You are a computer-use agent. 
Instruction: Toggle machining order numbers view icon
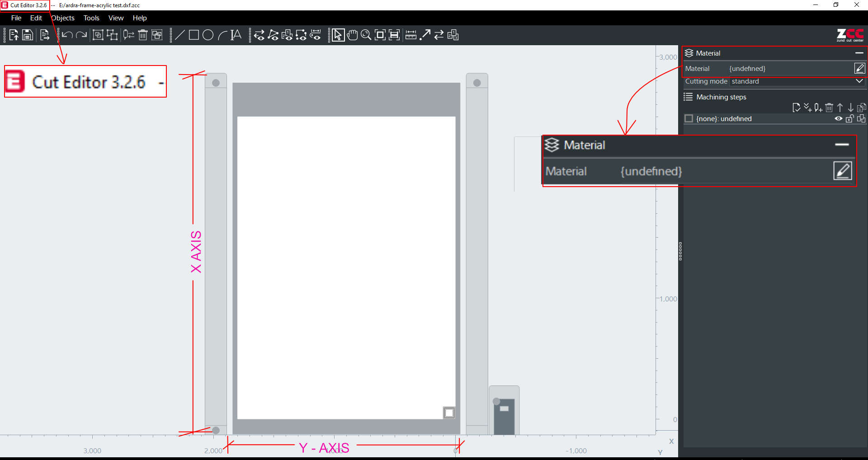[x=287, y=35]
